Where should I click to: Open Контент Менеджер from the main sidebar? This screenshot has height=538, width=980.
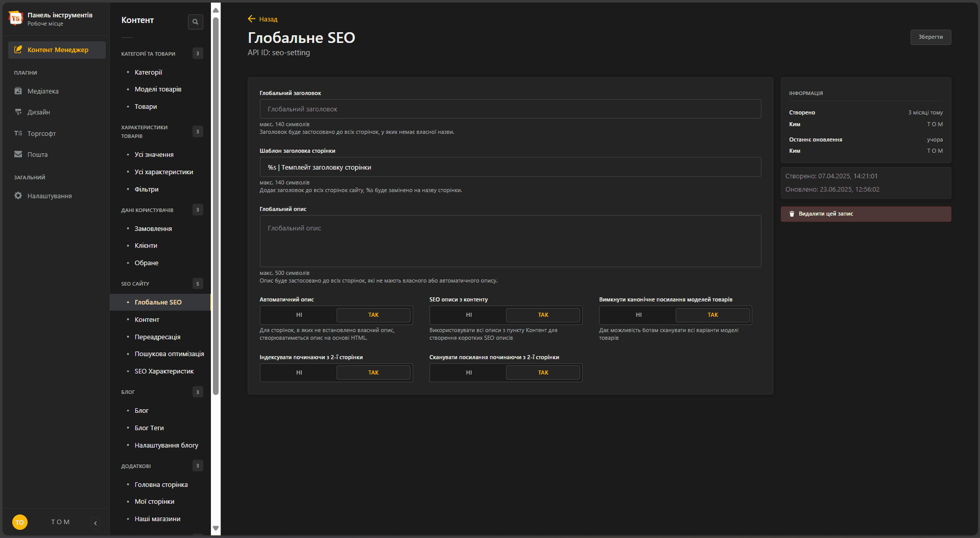click(x=57, y=50)
